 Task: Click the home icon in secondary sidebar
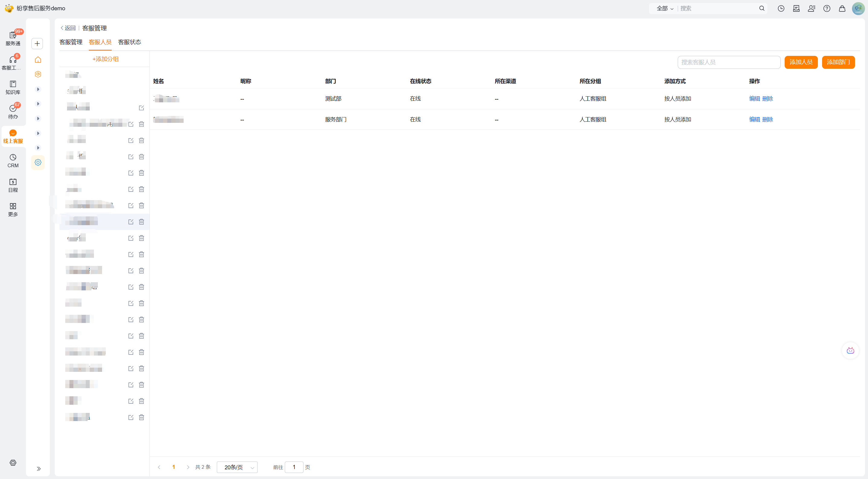coord(38,60)
